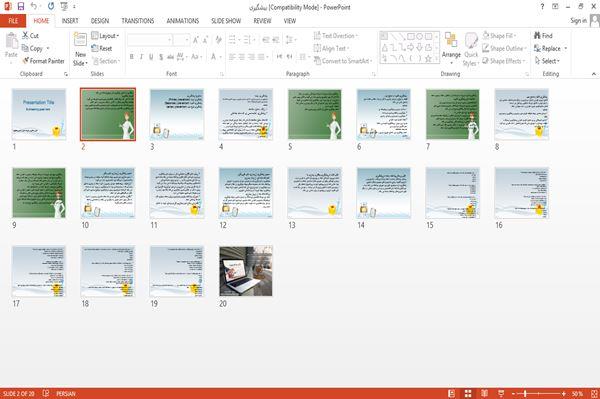
Task: Select slide 1 thumbnail
Action: pyautogui.click(x=39, y=114)
